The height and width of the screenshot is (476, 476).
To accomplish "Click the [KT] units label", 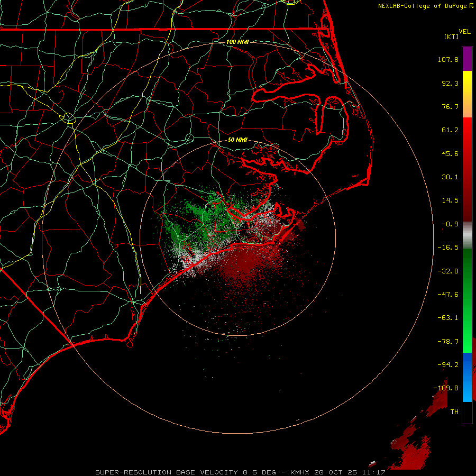I will coord(452,36).
